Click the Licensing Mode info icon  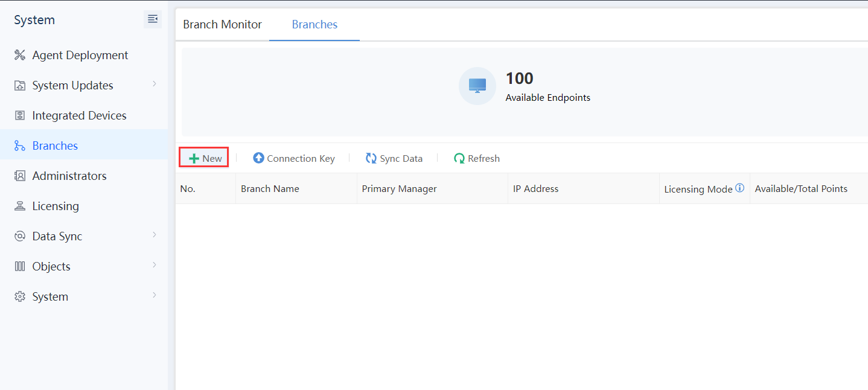[739, 188]
